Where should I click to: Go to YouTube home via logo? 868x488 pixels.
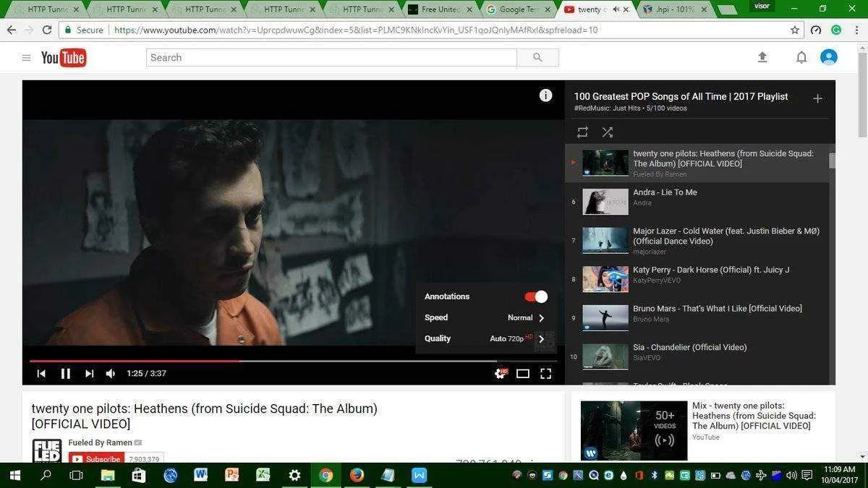click(64, 58)
